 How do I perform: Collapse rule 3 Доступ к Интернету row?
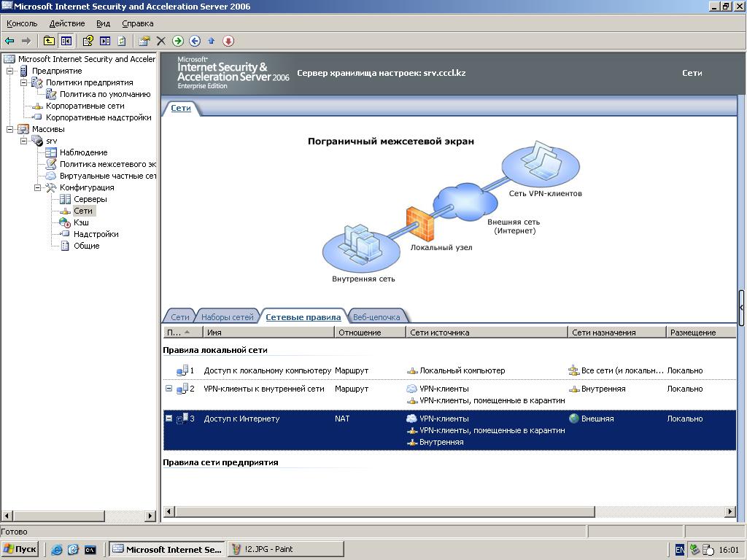point(169,419)
